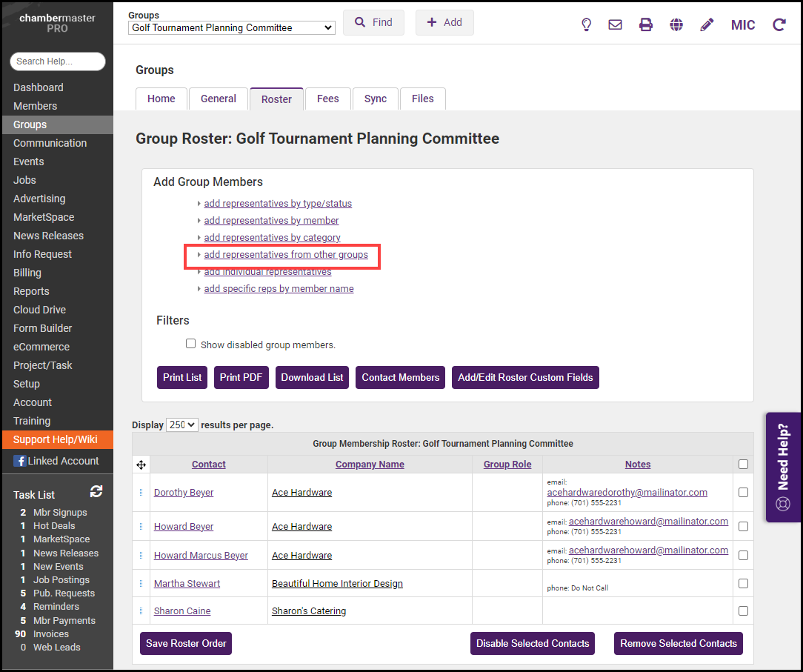This screenshot has height=672, width=803.
Task: Click the globe icon in header
Action: point(676,24)
